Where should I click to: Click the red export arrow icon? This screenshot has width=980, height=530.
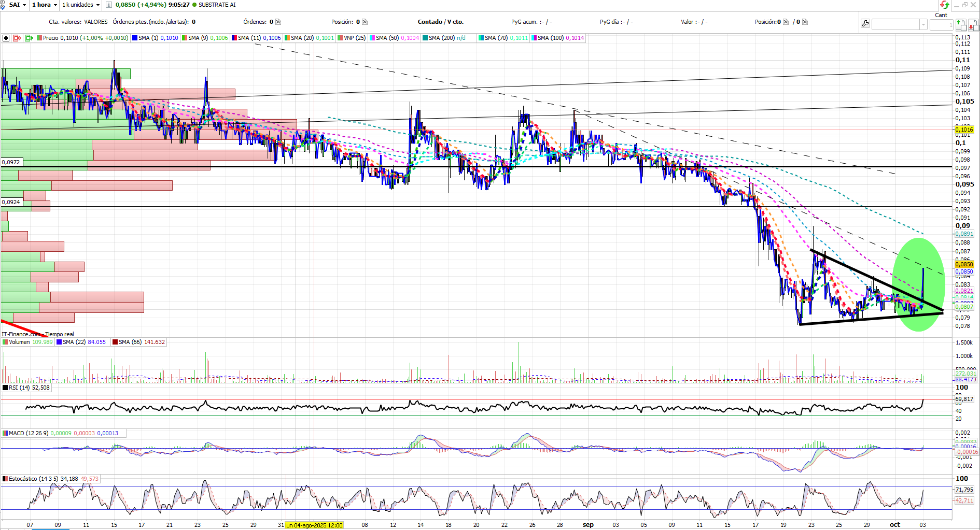pos(17,38)
